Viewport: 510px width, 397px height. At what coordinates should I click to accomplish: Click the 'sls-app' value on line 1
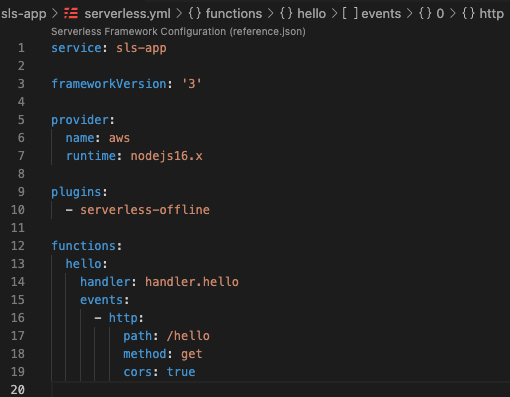tap(141, 48)
